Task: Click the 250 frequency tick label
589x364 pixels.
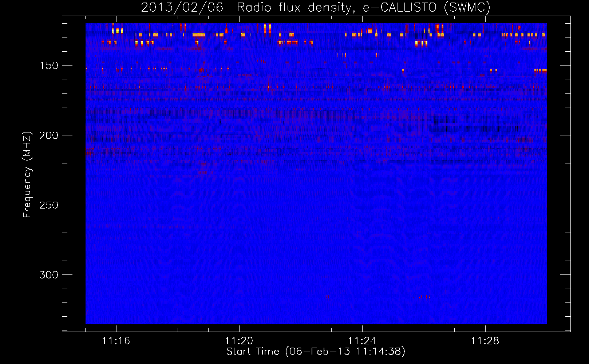Action: pyautogui.click(x=49, y=205)
